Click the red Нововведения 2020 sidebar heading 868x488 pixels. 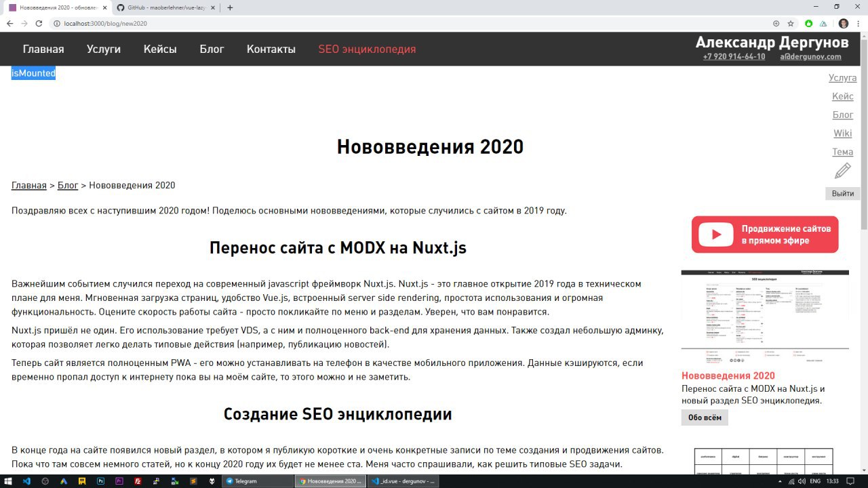(x=728, y=376)
